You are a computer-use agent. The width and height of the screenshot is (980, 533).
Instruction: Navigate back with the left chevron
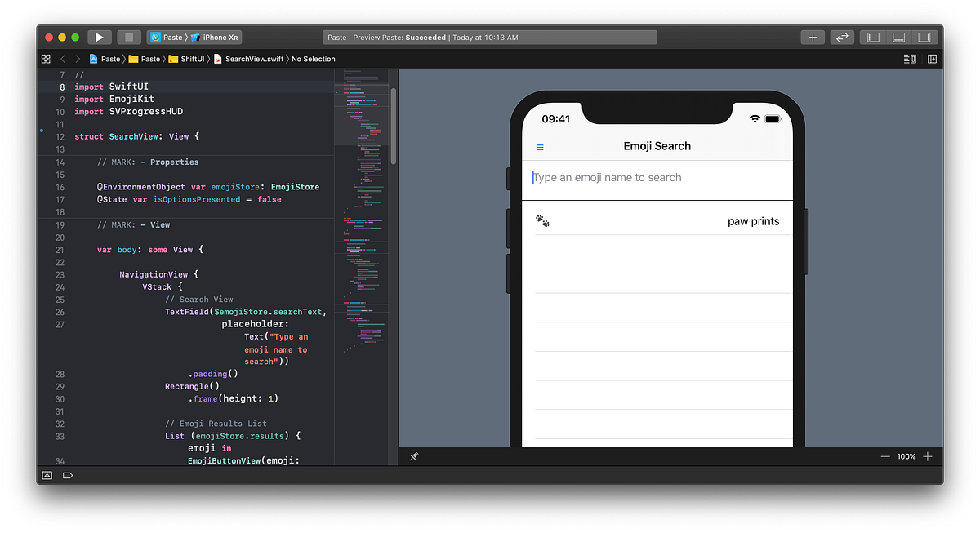(62, 59)
